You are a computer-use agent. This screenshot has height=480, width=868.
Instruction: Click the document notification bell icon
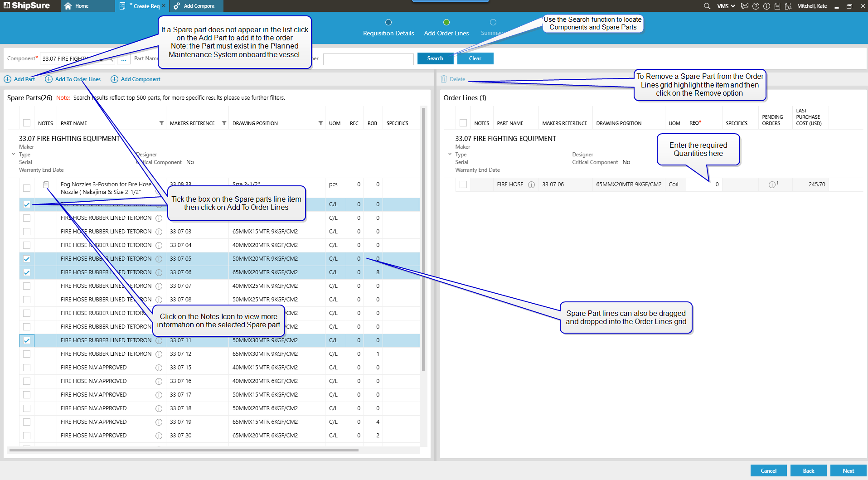click(788, 6)
